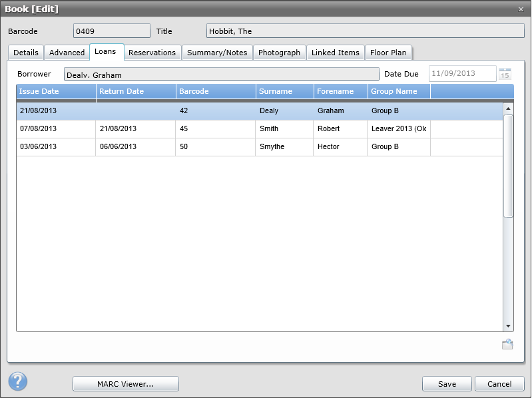Open the Linked Items tab
The image size is (532, 398).
pyautogui.click(x=336, y=53)
